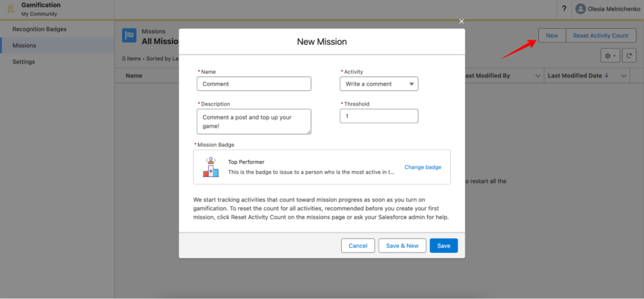Select Missions in sidebar
Image resolution: width=644 pixels, height=299 pixels.
click(x=57, y=45)
